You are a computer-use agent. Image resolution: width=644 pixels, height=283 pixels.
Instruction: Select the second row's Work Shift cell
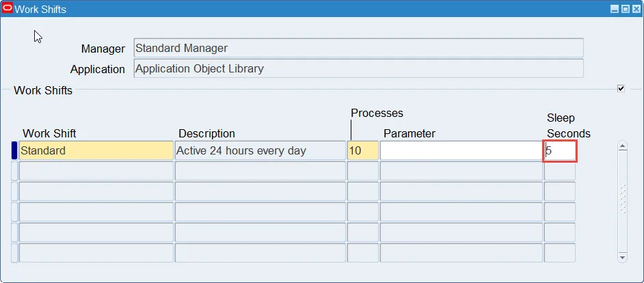96,171
